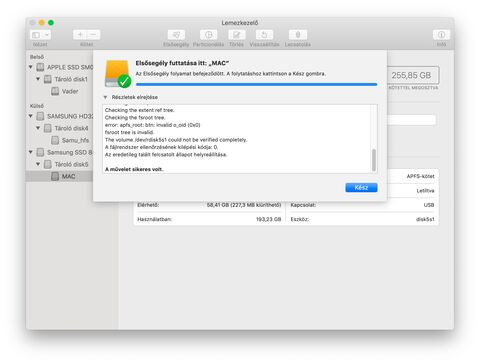This screenshot has height=364, width=480.
Task: Collapse the Tároló disk4 container
Action: [38, 128]
